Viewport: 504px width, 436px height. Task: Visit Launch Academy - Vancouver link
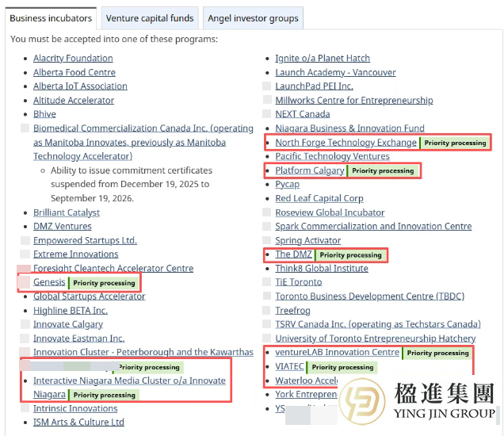coord(335,72)
